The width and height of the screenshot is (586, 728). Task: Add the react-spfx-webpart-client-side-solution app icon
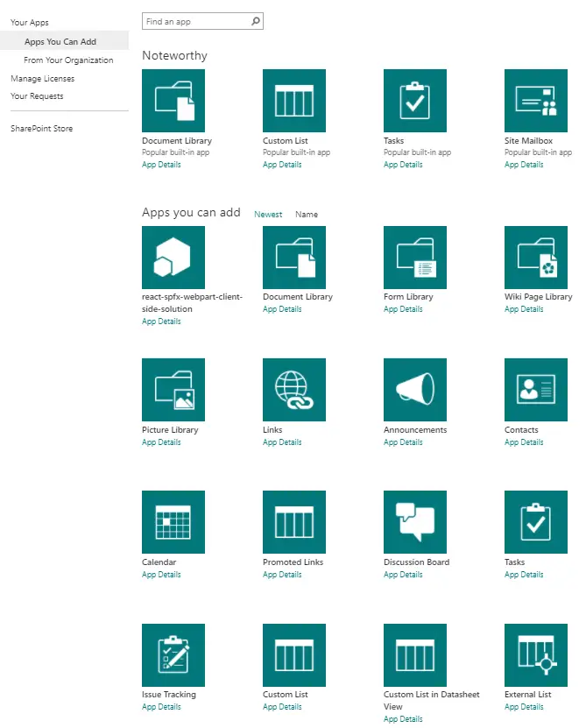173,258
